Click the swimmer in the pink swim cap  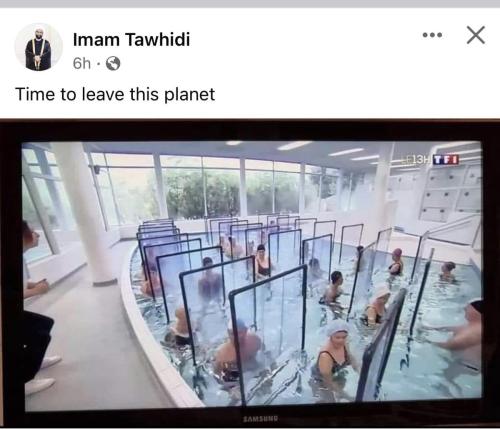(x=396, y=262)
